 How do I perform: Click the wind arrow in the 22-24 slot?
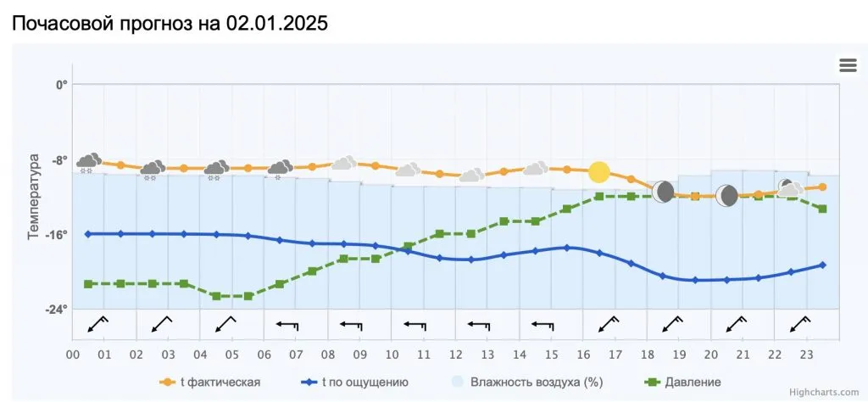(x=799, y=324)
